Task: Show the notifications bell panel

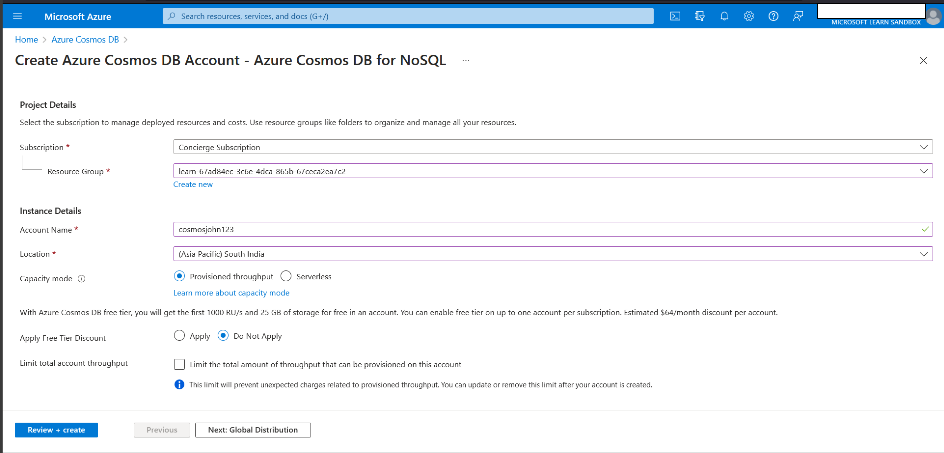Action: coord(724,16)
